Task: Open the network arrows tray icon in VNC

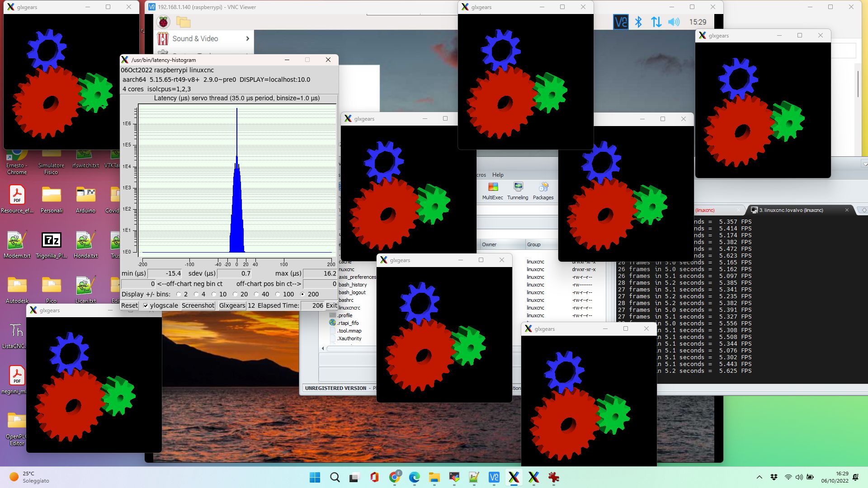Action: click(x=656, y=22)
